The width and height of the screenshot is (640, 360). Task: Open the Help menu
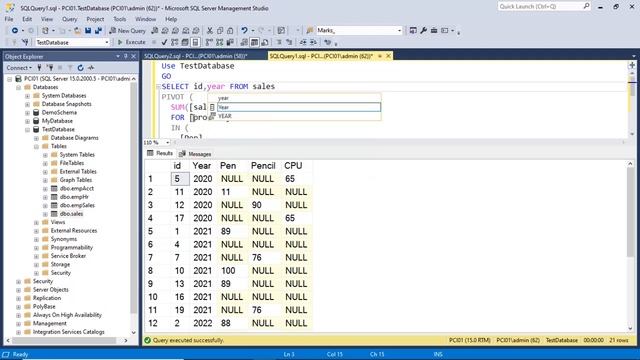171,19
